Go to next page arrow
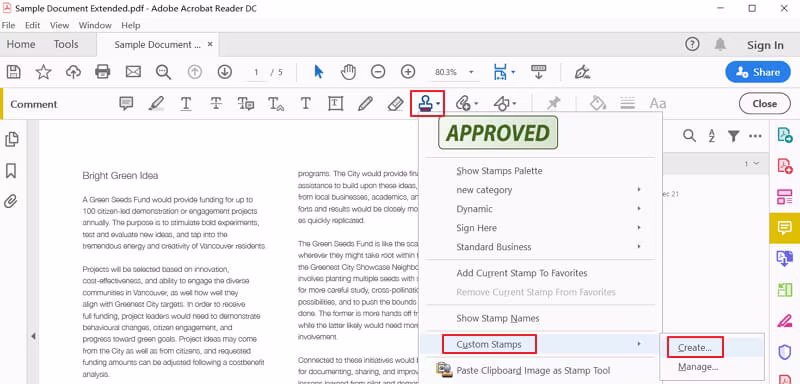 tap(224, 72)
